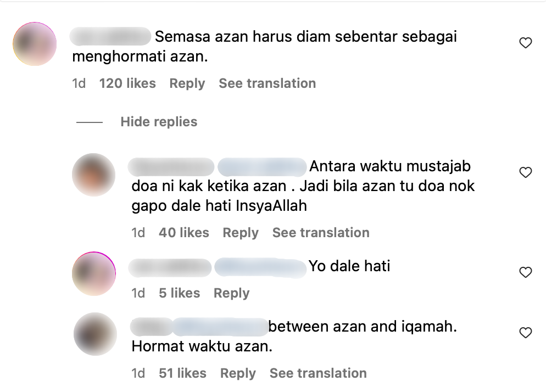The height and width of the screenshot is (392, 546).
Task: Open avatar of 'between azan and iqamah' commenter
Action: pos(95,334)
